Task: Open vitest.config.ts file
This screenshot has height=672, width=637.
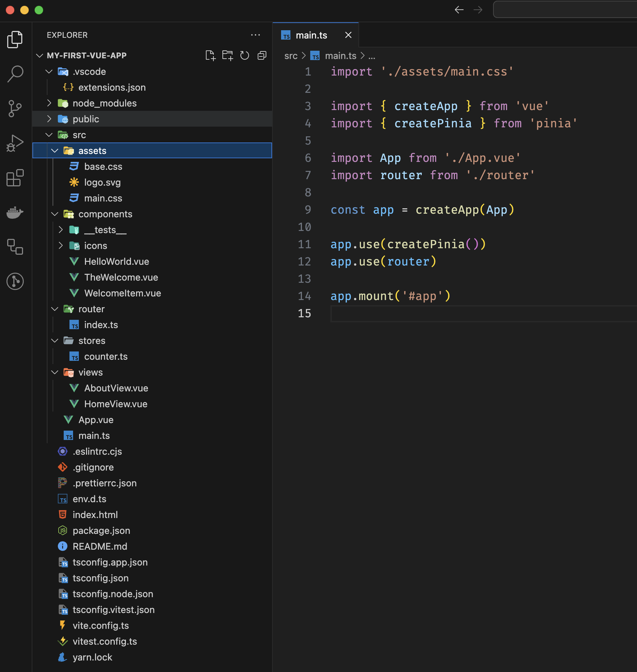Action: click(x=152, y=641)
